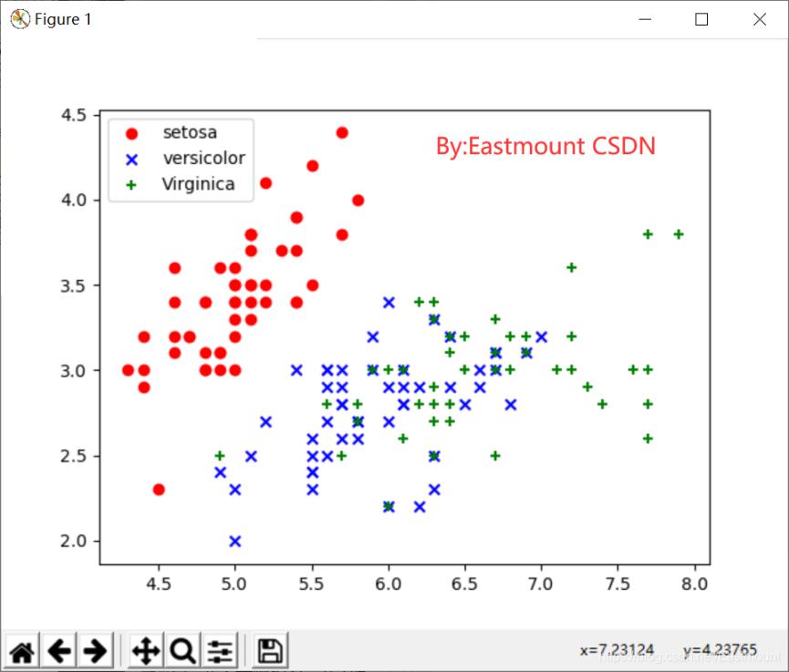Maximize the Figure 1 window
The height and width of the screenshot is (672, 789).
[x=701, y=19]
